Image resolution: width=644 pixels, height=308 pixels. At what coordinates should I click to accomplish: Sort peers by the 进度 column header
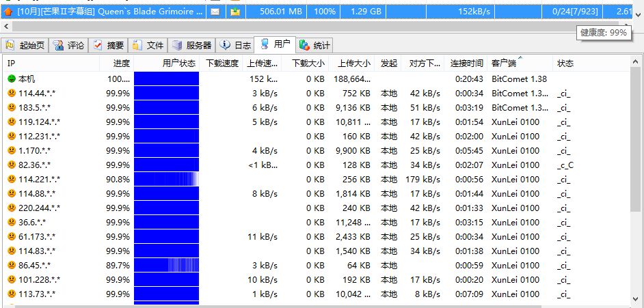coord(121,64)
